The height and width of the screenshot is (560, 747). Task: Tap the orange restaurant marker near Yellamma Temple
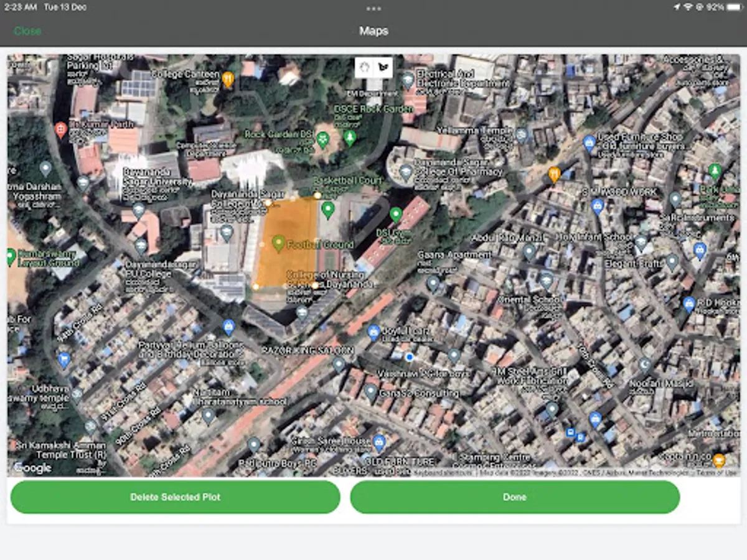pyautogui.click(x=554, y=174)
